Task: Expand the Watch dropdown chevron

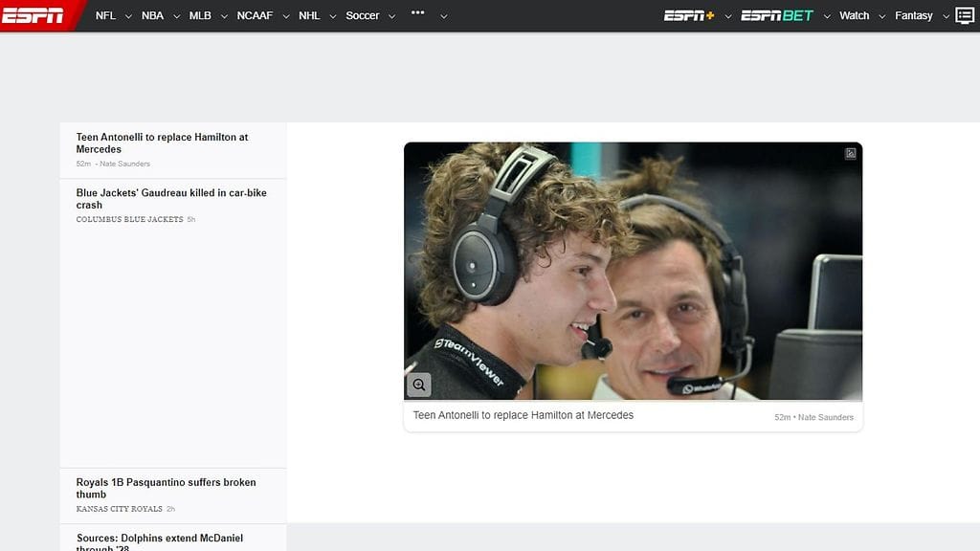Action: [881, 16]
